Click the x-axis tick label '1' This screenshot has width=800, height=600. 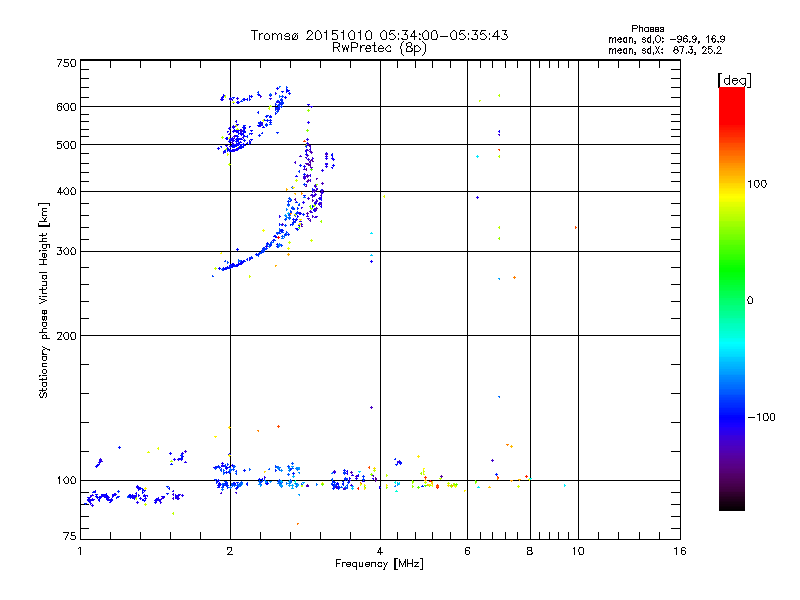click(80, 551)
